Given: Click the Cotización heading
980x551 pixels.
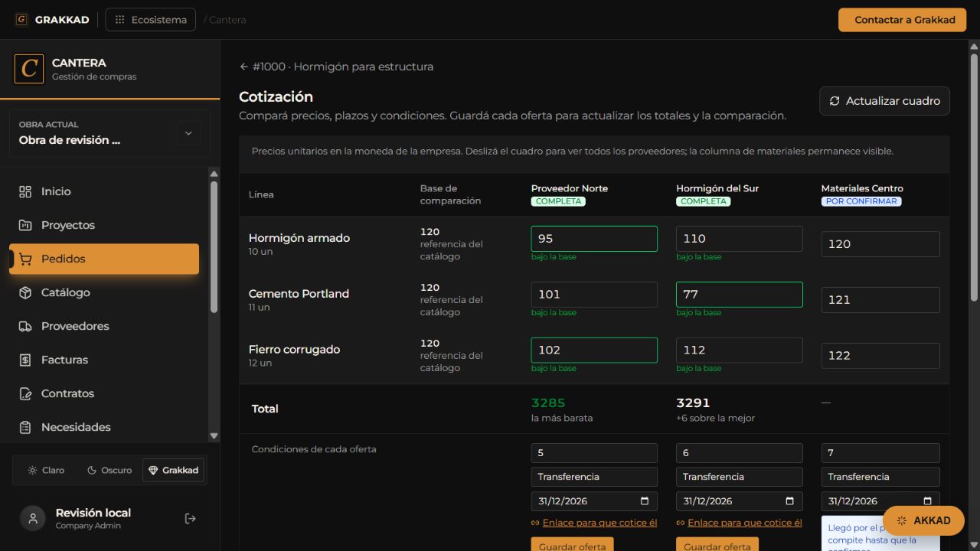Looking at the screenshot, I should [x=276, y=96].
